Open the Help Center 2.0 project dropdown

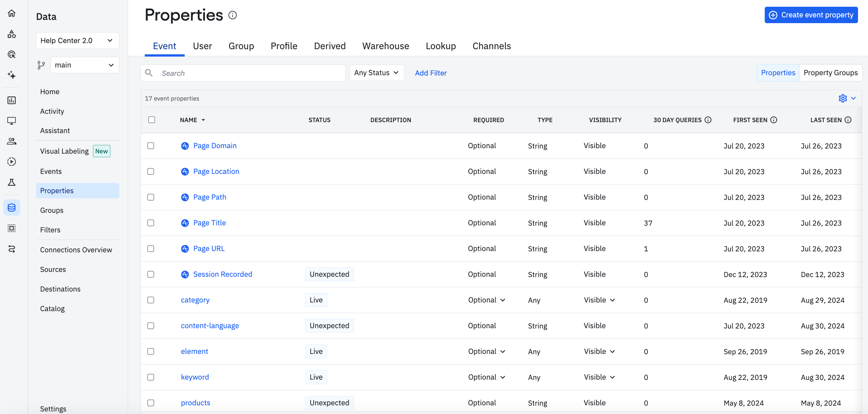pos(77,40)
